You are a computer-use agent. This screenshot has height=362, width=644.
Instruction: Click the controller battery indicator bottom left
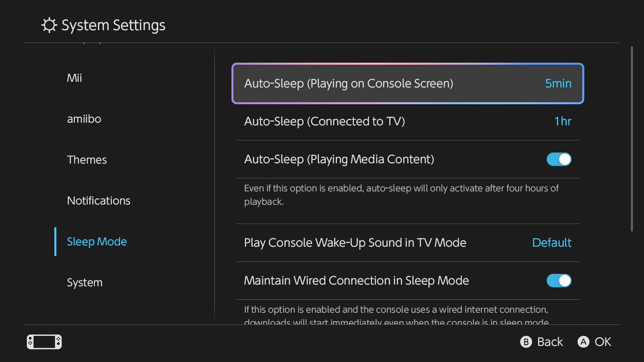tap(44, 342)
